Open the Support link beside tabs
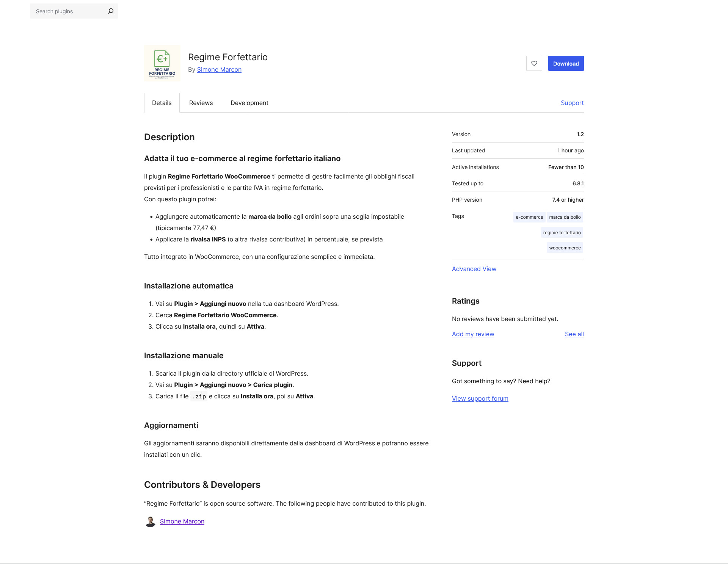This screenshot has width=728, height=564. point(572,103)
